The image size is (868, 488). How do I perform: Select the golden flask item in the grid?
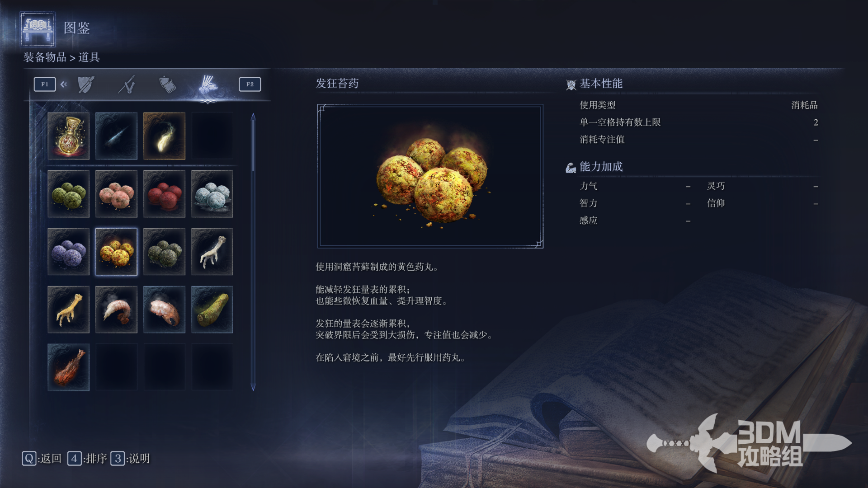[x=68, y=136]
